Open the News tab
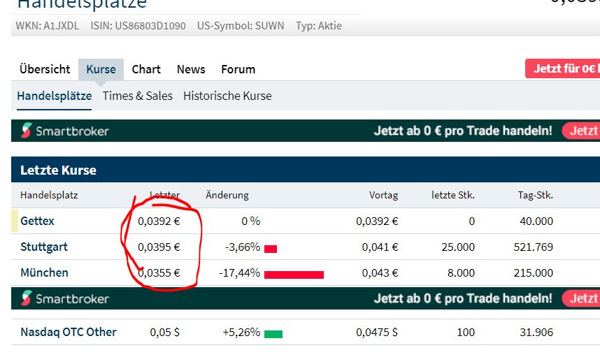This screenshot has height=364, width=600. click(x=191, y=69)
